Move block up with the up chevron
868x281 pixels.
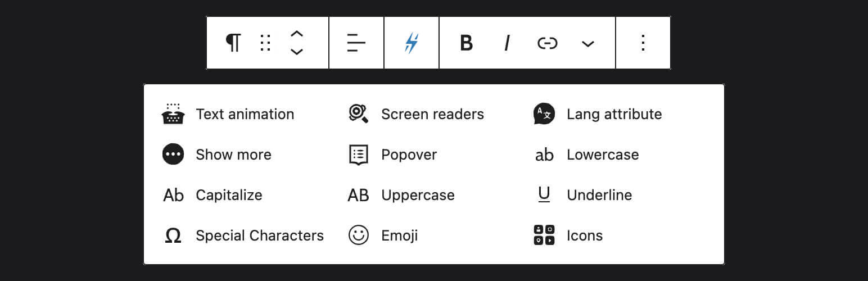pos(297,34)
